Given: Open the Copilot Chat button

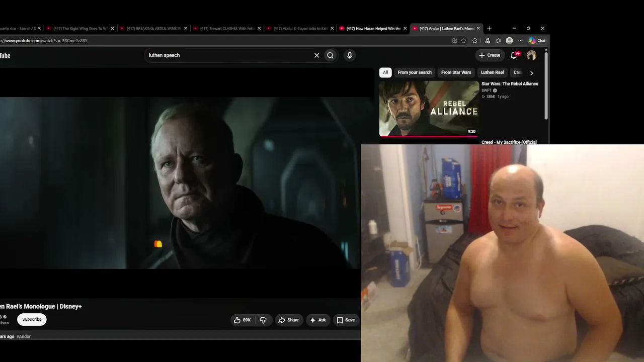Looking at the screenshot, I should 537,41.
